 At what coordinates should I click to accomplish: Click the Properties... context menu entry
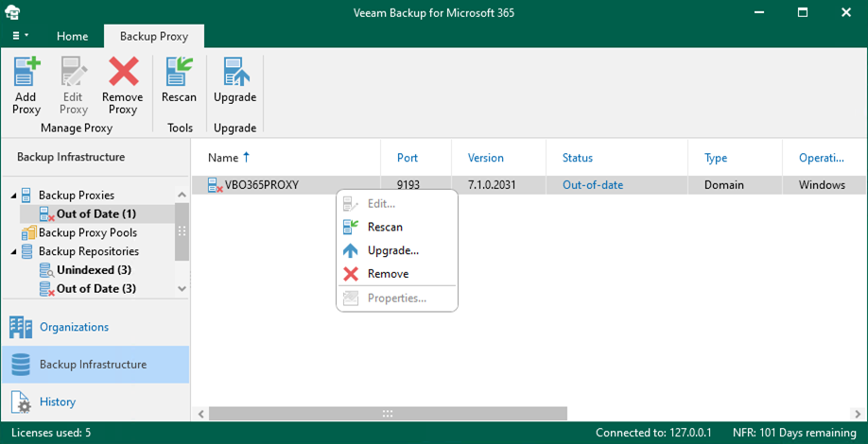point(397,299)
